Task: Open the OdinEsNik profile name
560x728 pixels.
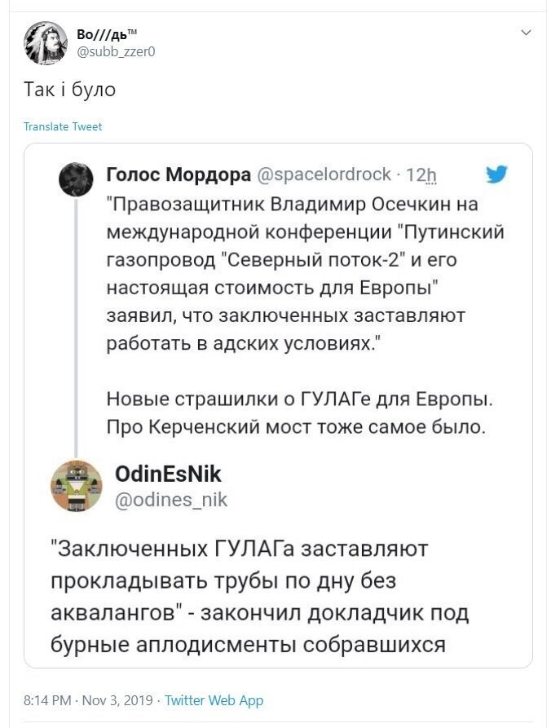Action: pyautogui.click(x=168, y=474)
